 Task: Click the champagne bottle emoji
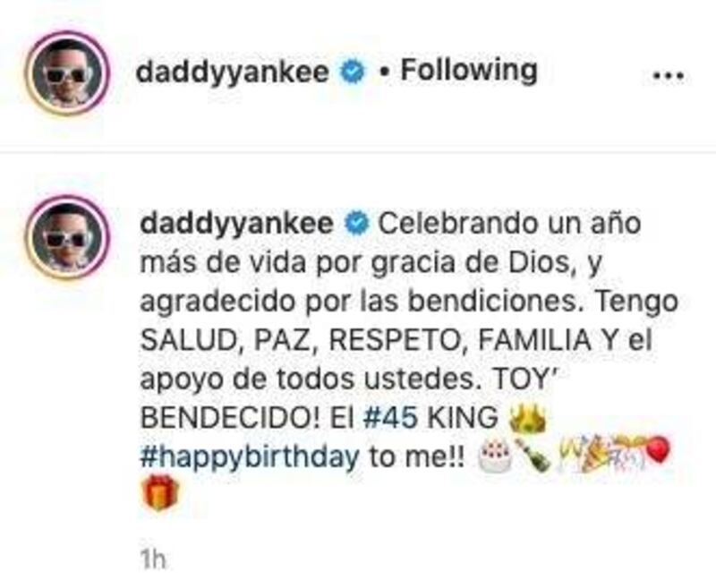point(533,456)
